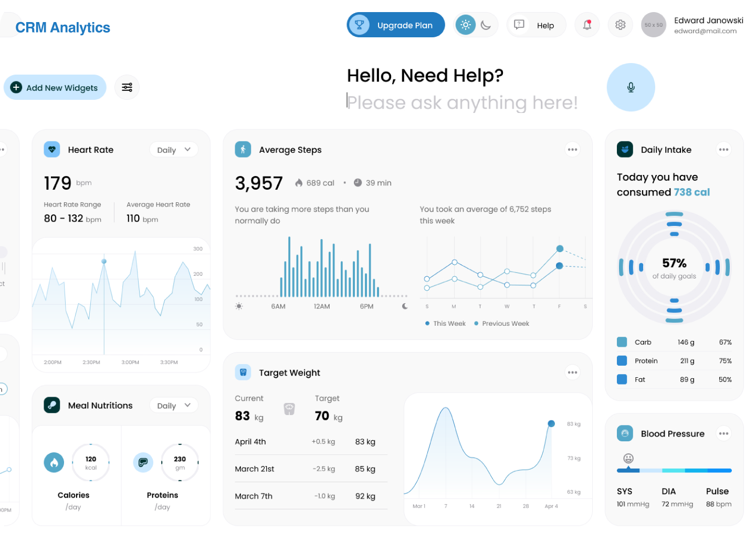This screenshot has height=538, width=756.
Task: Click the Upgrade Plan button
Action: [x=396, y=25]
